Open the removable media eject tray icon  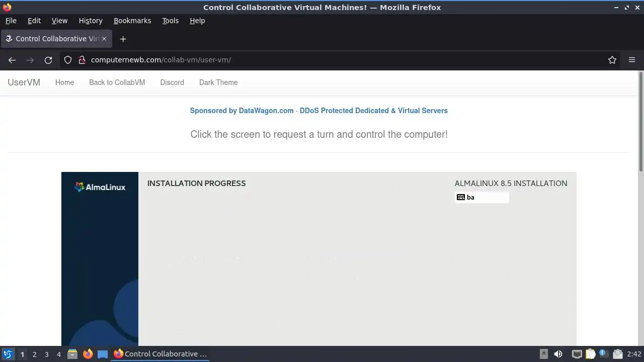click(544, 354)
